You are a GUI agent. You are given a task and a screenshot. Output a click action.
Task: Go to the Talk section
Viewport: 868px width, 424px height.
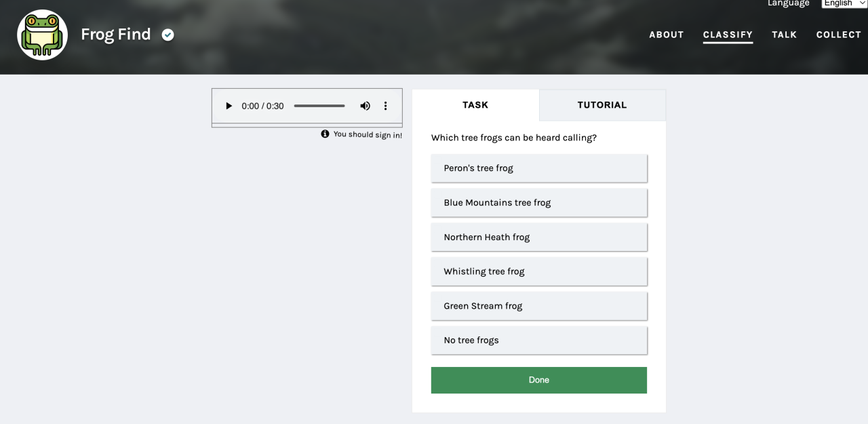(x=784, y=35)
